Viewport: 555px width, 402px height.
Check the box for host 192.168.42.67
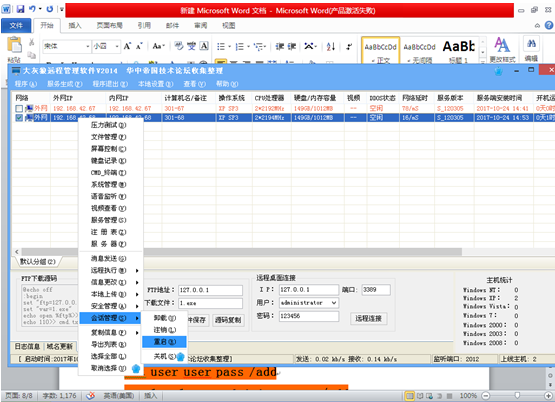[x=19, y=108]
